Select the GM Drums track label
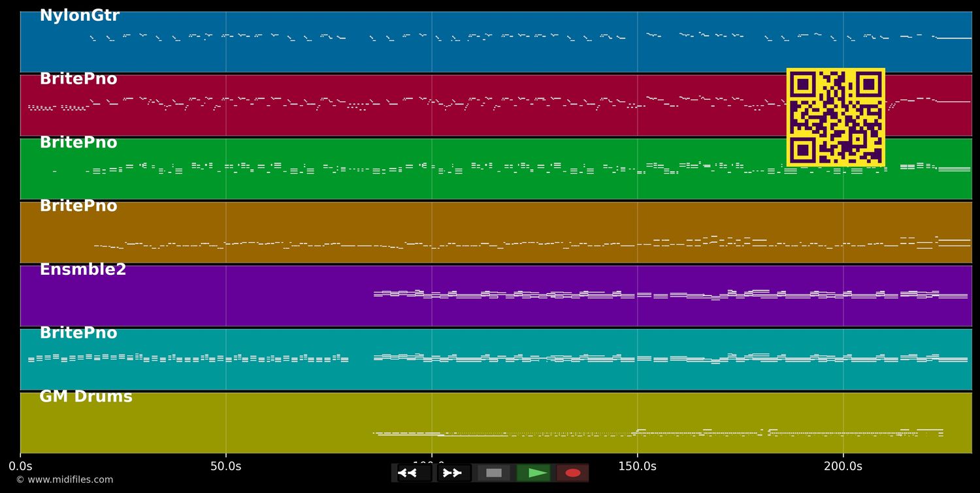Viewport: 980px width, 493px height. pos(86,397)
